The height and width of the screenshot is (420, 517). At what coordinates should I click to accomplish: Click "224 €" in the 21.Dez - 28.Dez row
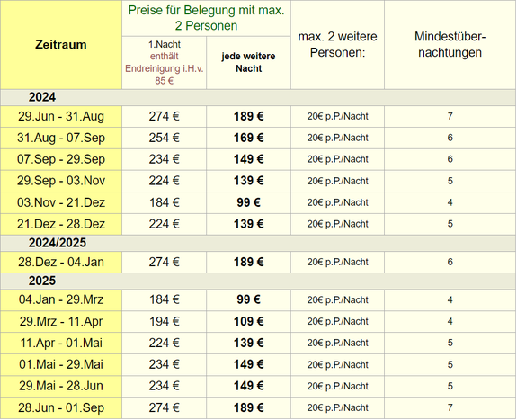pyautogui.click(x=165, y=224)
